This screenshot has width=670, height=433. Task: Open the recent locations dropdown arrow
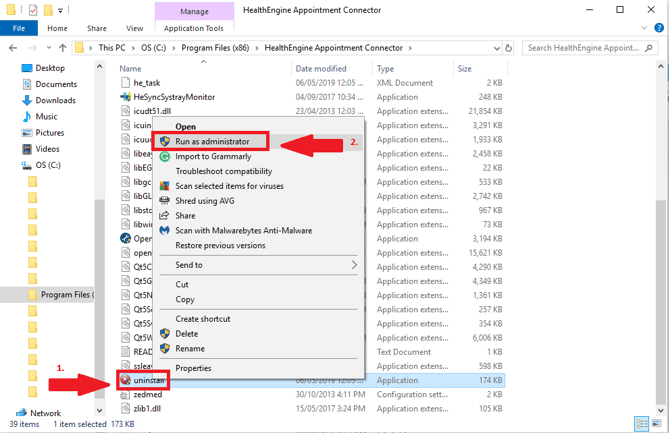click(x=47, y=47)
